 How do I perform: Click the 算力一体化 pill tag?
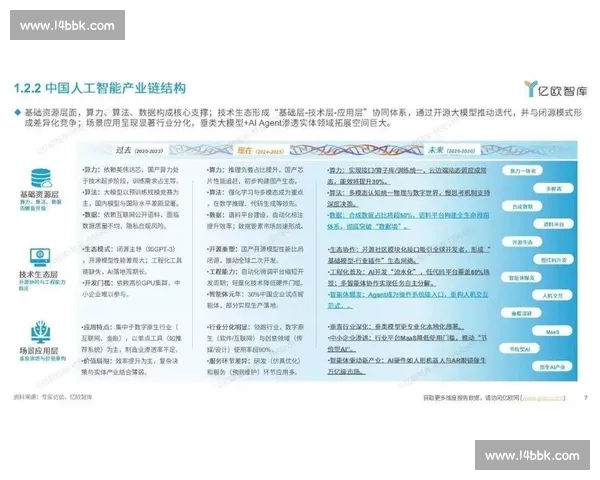pos(523,171)
